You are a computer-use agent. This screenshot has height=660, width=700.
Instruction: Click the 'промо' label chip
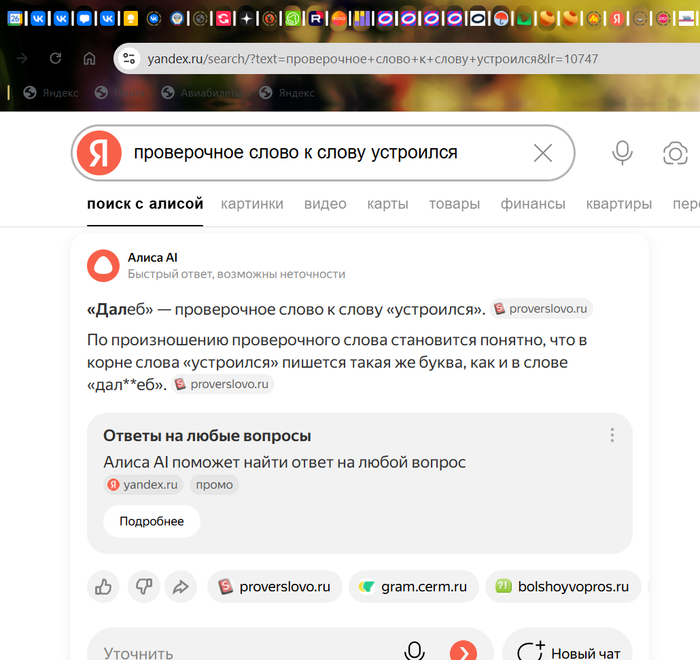pyautogui.click(x=214, y=485)
